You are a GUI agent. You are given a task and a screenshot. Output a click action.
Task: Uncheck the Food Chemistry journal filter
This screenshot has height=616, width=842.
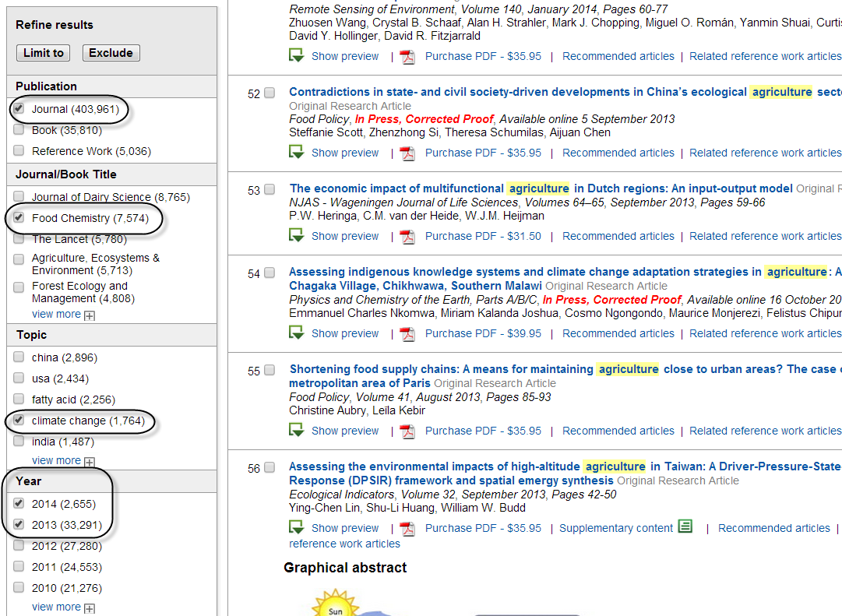19,218
